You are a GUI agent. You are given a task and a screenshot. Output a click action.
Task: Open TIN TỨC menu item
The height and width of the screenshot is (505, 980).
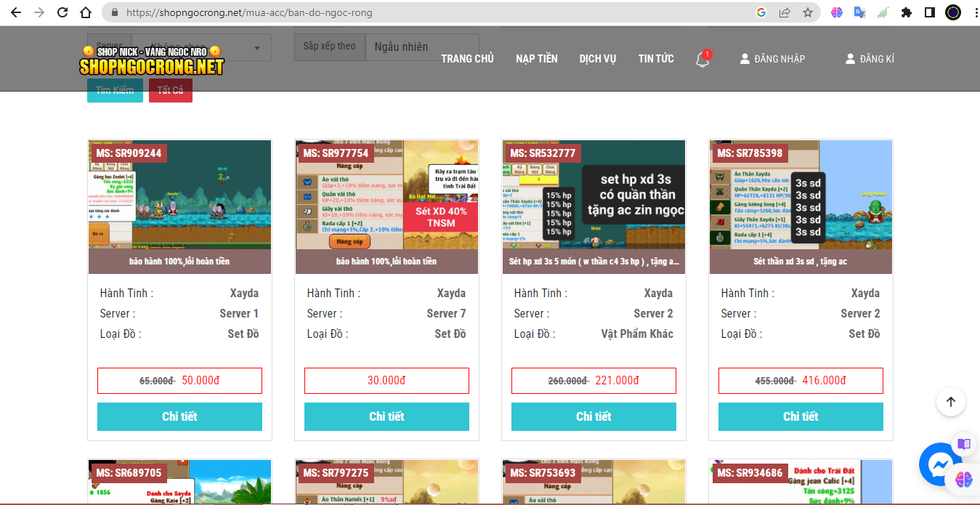click(656, 59)
